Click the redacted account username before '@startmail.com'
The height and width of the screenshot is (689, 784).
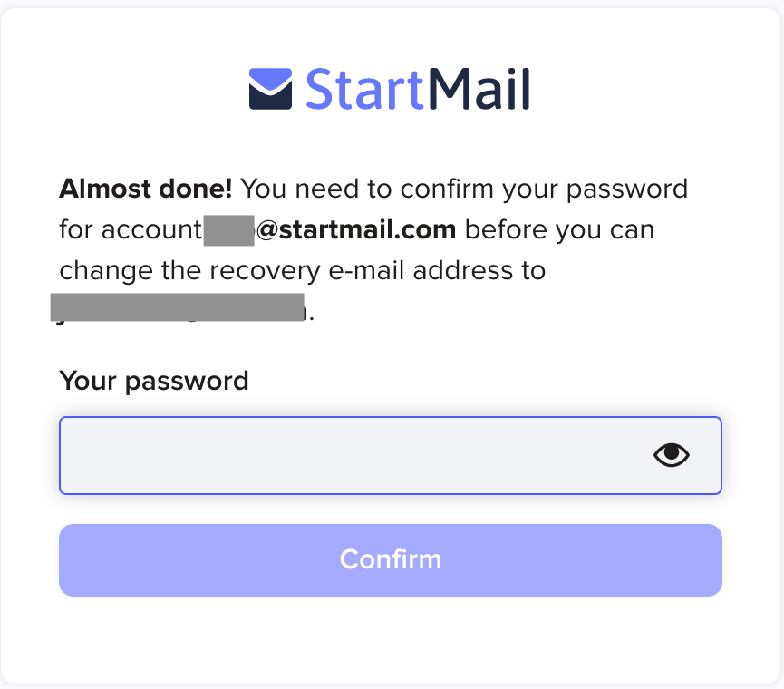click(x=227, y=229)
